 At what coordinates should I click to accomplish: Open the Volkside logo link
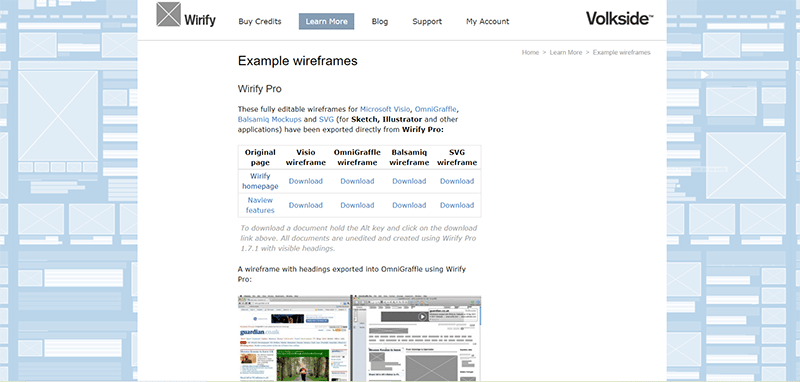tap(619, 19)
